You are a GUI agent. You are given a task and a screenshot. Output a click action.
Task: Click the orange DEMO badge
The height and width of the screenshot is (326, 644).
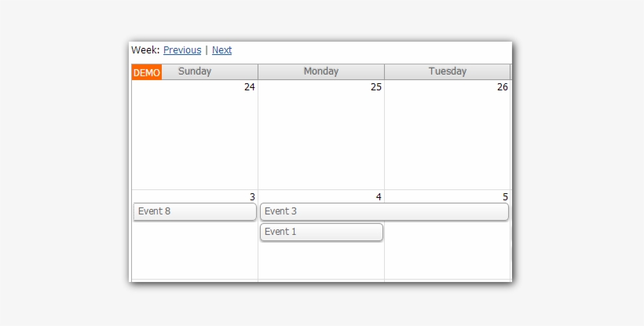coord(147,72)
